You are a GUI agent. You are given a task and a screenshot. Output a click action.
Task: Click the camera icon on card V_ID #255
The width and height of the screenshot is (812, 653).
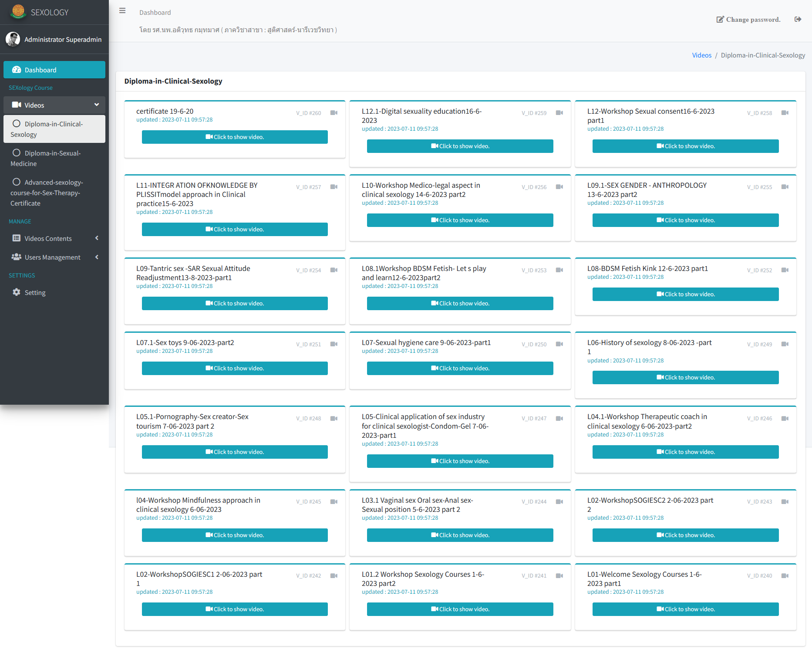(785, 187)
